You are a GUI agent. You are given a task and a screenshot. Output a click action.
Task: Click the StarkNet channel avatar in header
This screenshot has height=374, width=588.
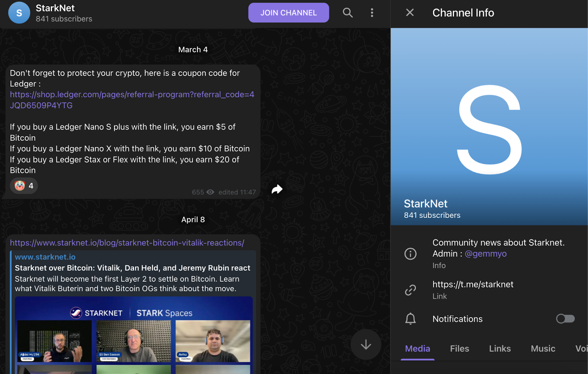19,13
